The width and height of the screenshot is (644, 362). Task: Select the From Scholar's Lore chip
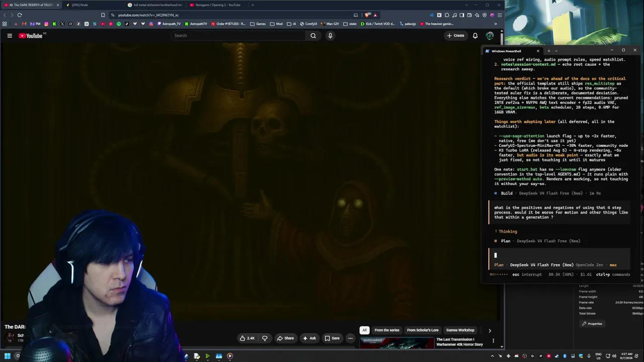423,330
